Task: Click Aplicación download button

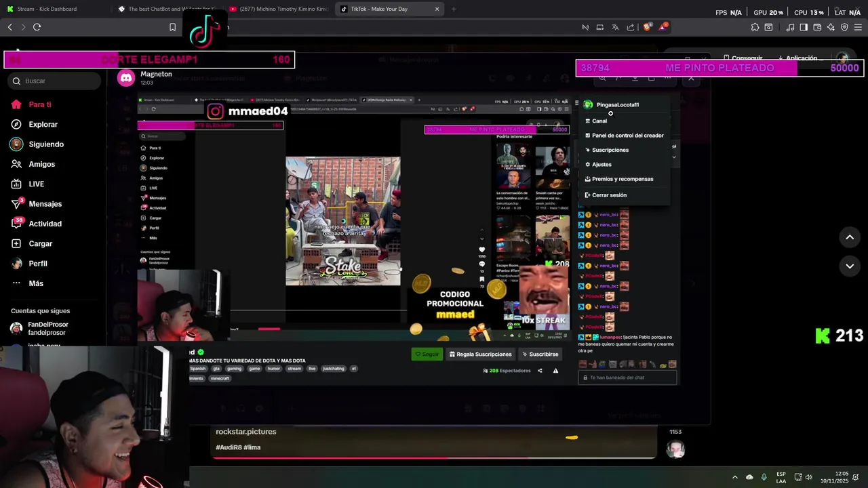Action: click(797, 58)
